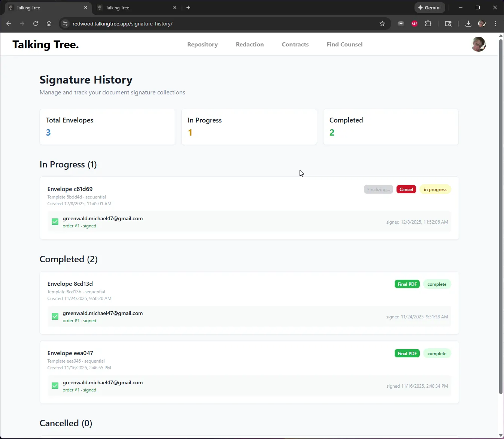Viewport: 504px width, 439px height.
Task: Switch to the first Talking Tree tab
Action: [48, 7]
